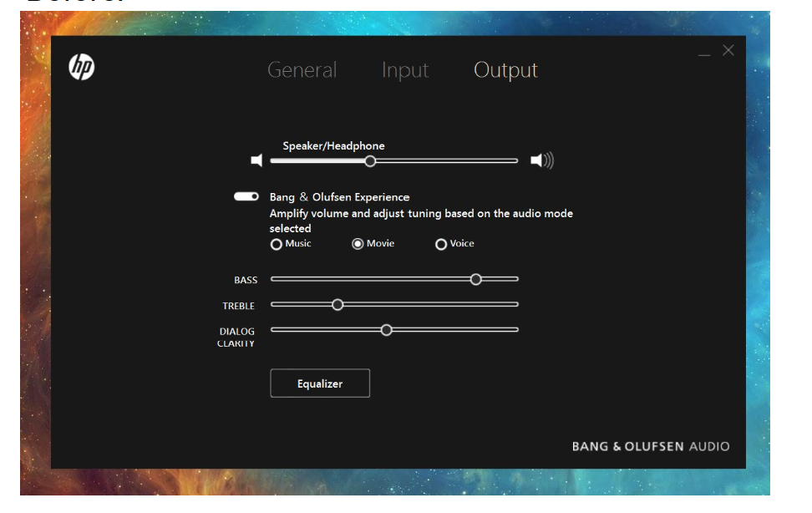Screen dimensions: 812x513
Task: Click the Speaker/Headphone volume slider handle
Action: [370, 161]
